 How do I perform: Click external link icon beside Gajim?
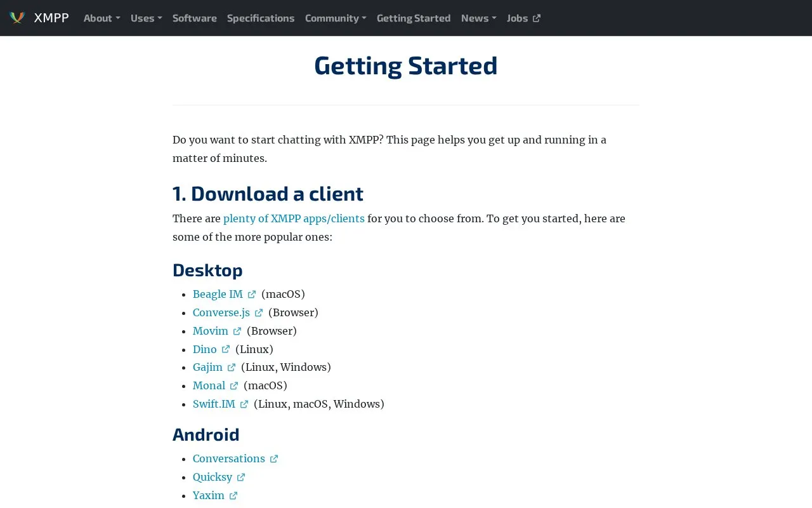(x=232, y=368)
